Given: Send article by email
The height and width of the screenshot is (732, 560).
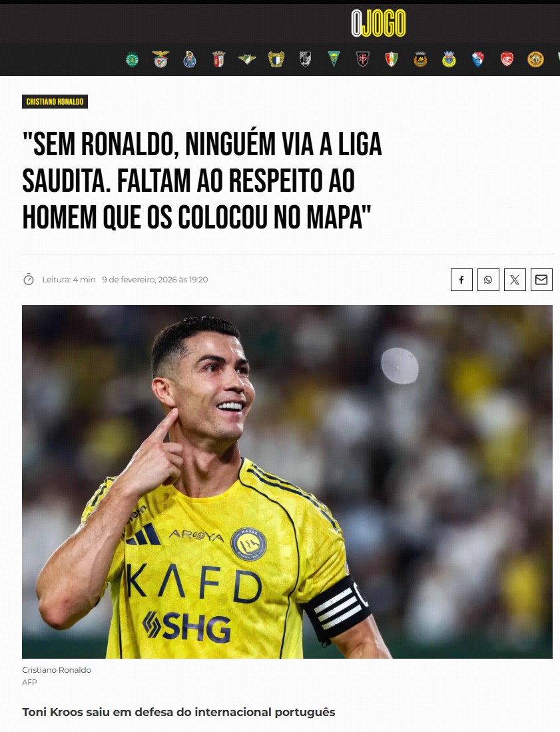Looking at the screenshot, I should [x=541, y=280].
